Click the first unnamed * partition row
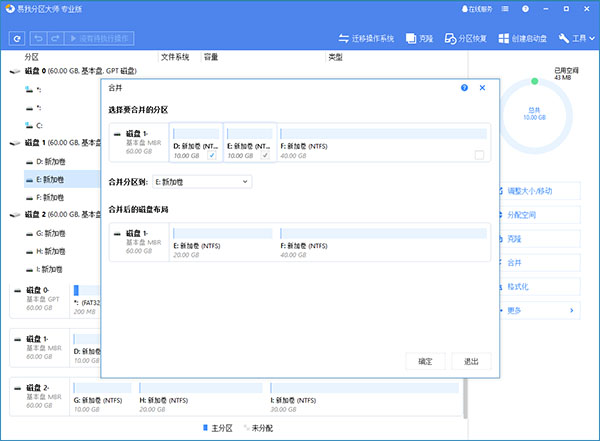Viewport: 600px width, 441px height. click(x=62, y=90)
